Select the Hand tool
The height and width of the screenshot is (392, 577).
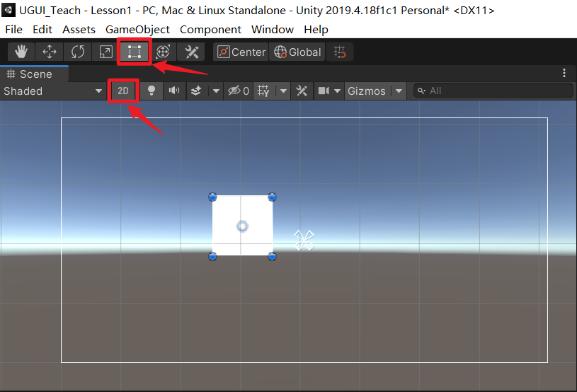(21, 52)
